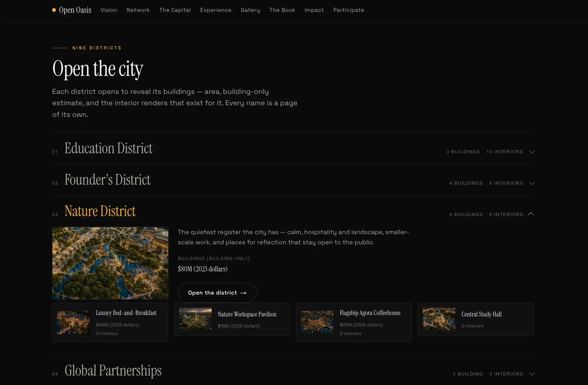The height and width of the screenshot is (385, 588).
Task: Click the Global Partnerships heading
Action: pos(113,371)
